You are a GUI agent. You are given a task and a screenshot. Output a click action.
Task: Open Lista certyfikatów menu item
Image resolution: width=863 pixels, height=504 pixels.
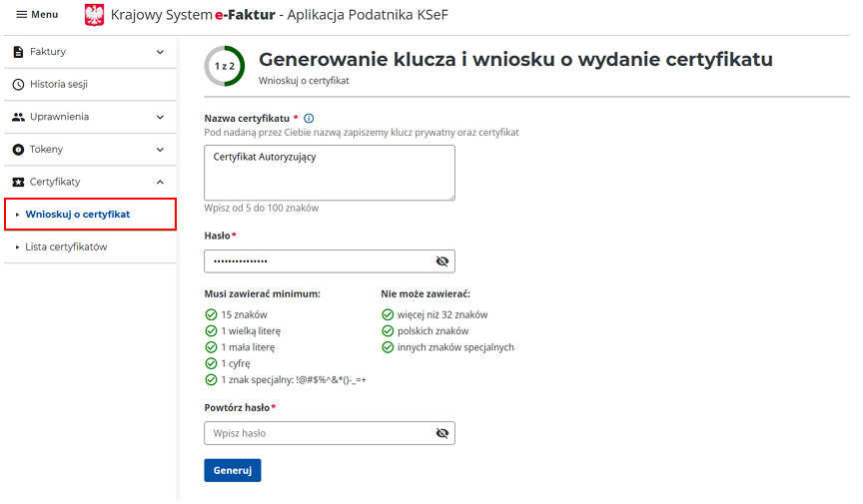point(66,247)
